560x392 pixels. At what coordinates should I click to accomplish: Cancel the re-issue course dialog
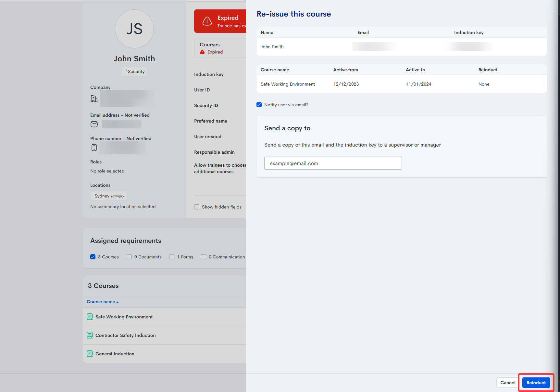coord(507,383)
